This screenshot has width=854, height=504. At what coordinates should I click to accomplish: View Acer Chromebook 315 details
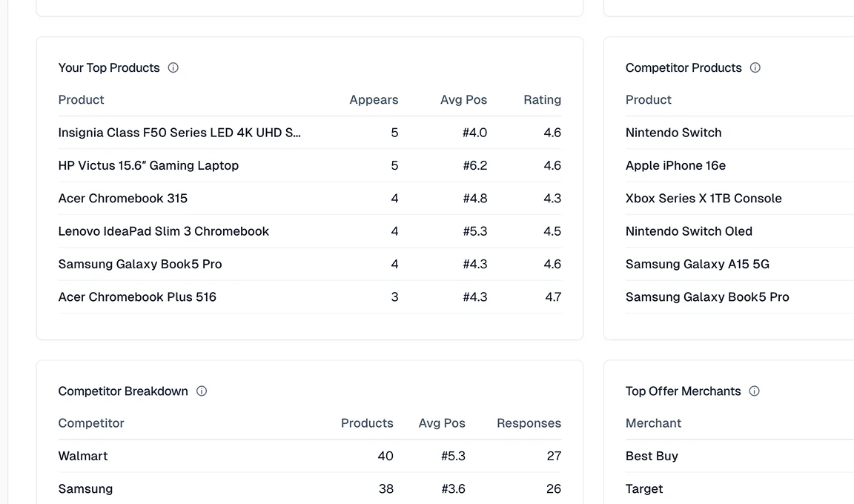[x=122, y=198]
